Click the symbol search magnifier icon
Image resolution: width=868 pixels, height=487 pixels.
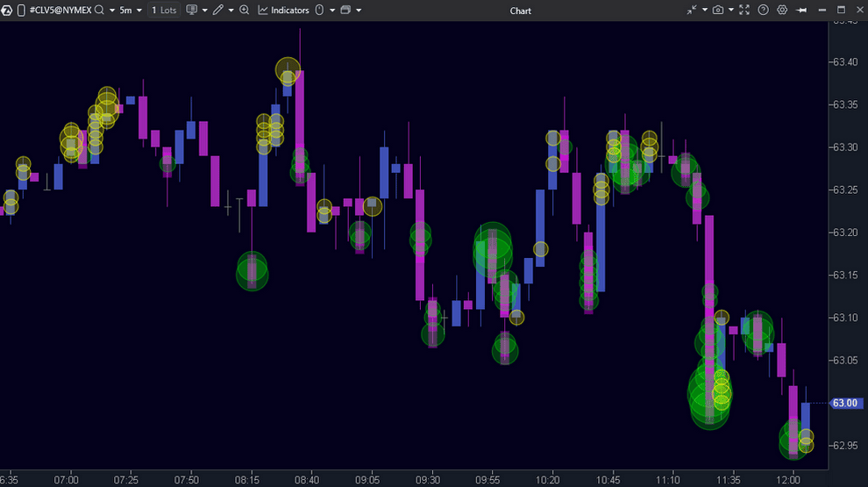(x=99, y=11)
